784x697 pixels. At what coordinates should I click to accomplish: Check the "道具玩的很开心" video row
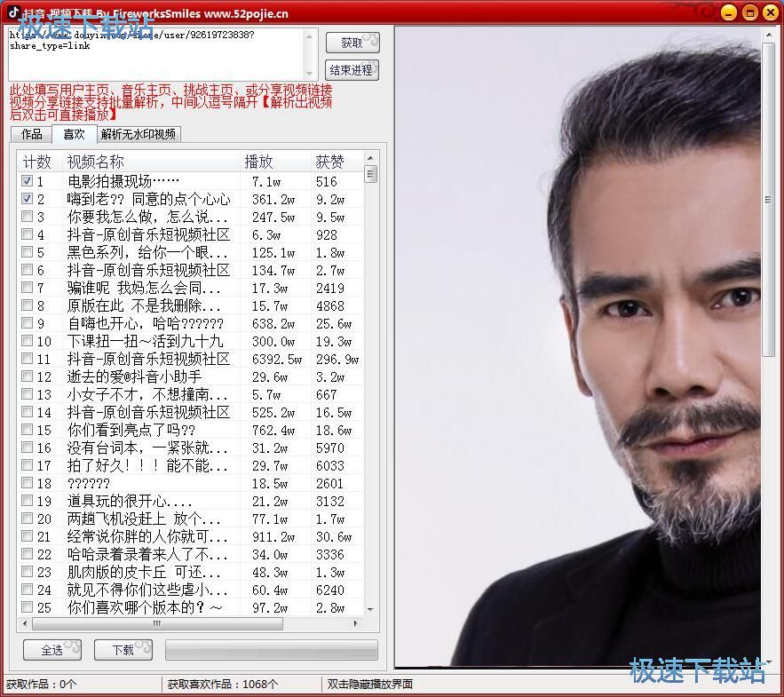coord(28,502)
